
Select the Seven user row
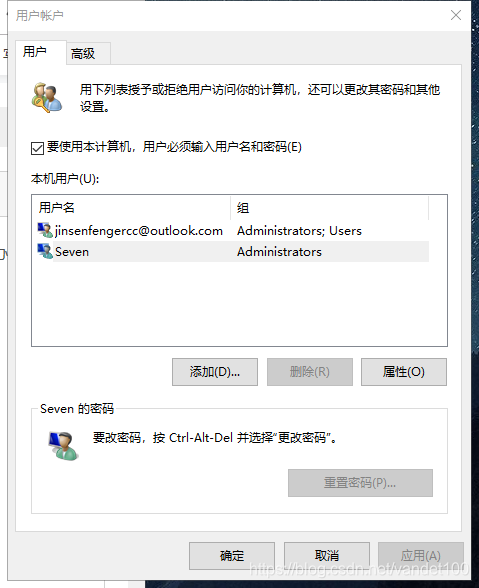pyautogui.click(x=233, y=251)
